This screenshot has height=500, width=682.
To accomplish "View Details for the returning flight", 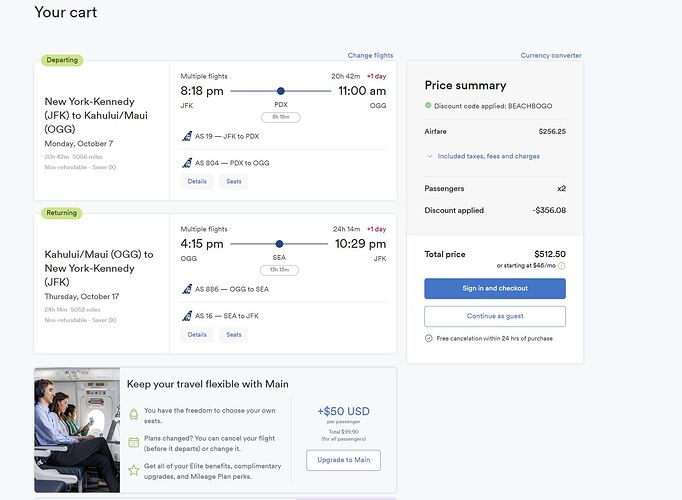I will pyautogui.click(x=197, y=335).
